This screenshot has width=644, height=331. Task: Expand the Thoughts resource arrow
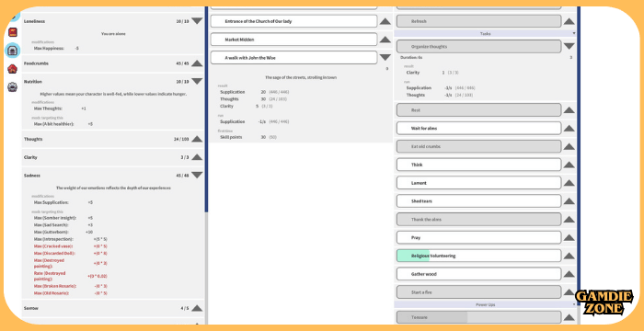tap(197, 139)
